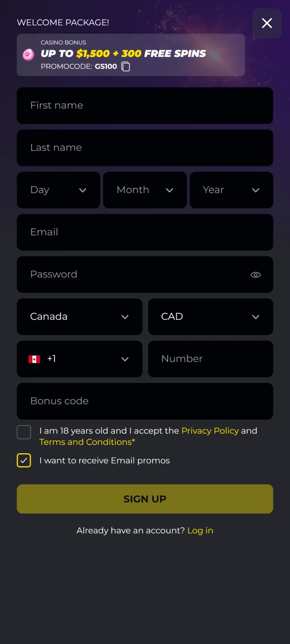Screen dimensions: 290x644
Task: Expand the Year selector
Action: point(231,190)
